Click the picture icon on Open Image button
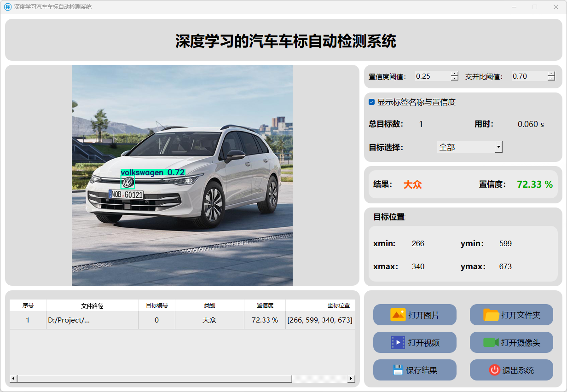The height and width of the screenshot is (392, 567). point(398,315)
